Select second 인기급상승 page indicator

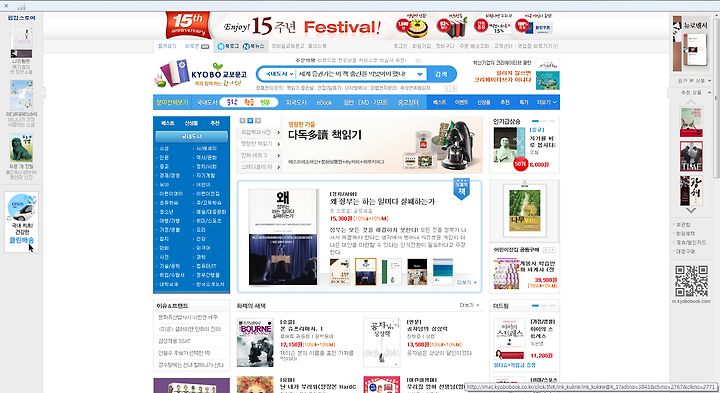[543, 121]
